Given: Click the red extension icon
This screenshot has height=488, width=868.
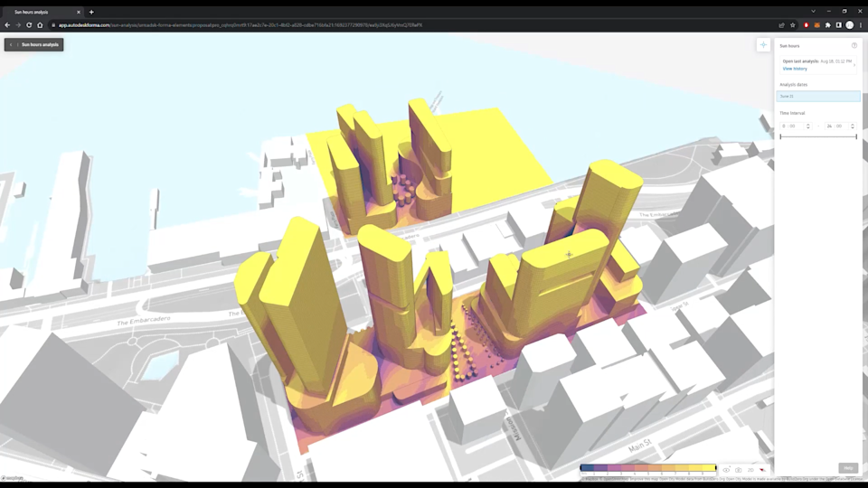Looking at the screenshot, I should pyautogui.click(x=806, y=25).
